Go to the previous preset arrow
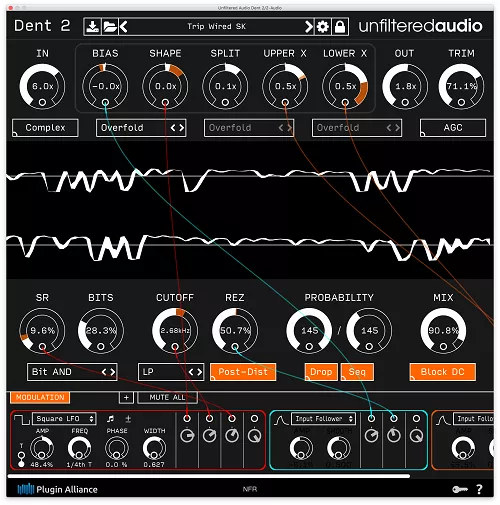Viewport: 500px width, 505px height. click(x=123, y=26)
